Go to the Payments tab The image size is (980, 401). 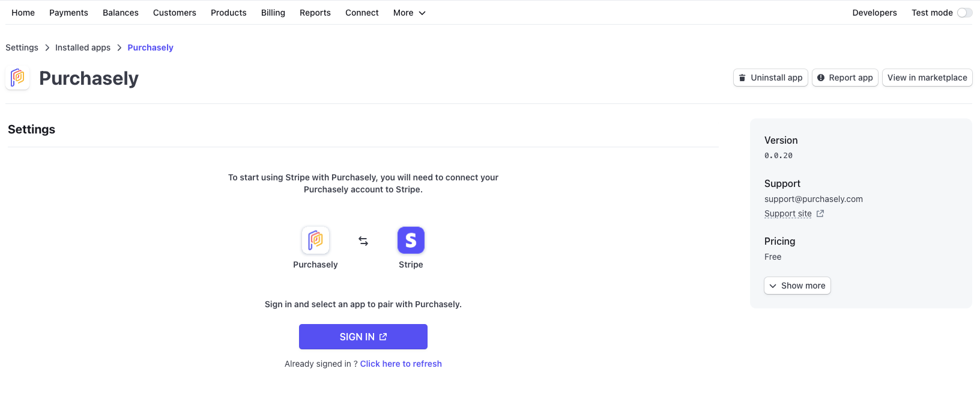68,13
